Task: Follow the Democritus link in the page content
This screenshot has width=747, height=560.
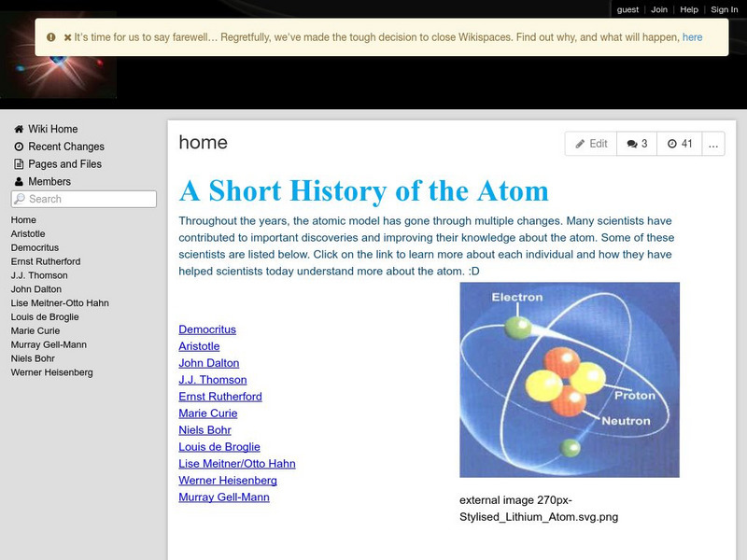Action: coord(207,329)
